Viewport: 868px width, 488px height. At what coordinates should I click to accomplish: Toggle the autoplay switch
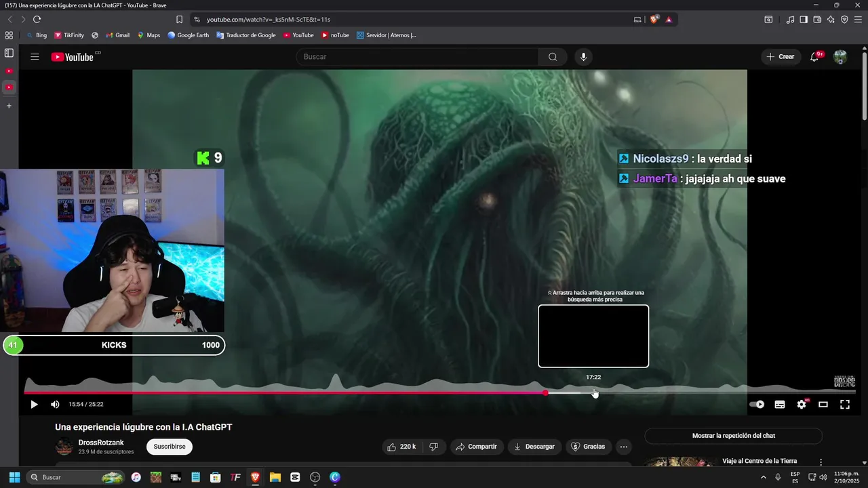(757, 405)
